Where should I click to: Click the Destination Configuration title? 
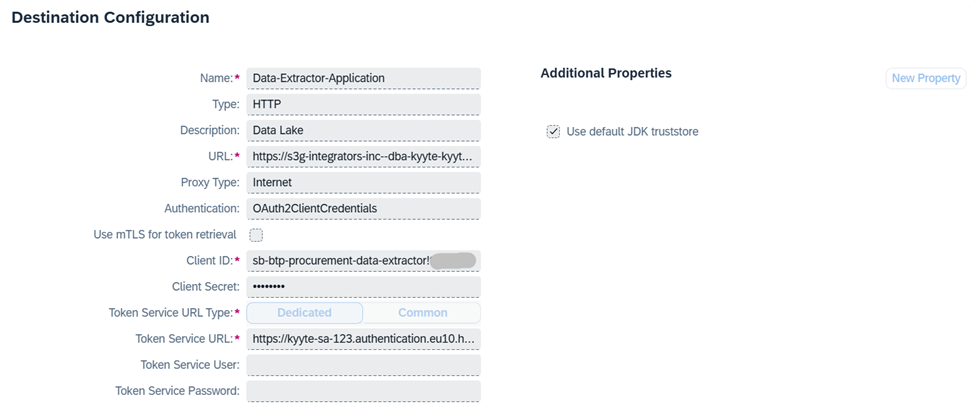111,17
